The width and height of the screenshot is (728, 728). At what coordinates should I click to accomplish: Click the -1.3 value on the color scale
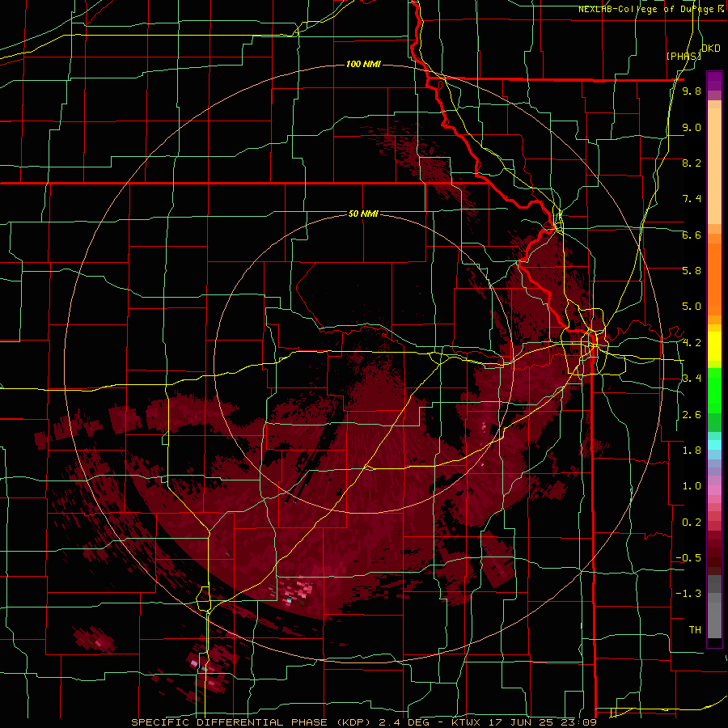pos(688,594)
